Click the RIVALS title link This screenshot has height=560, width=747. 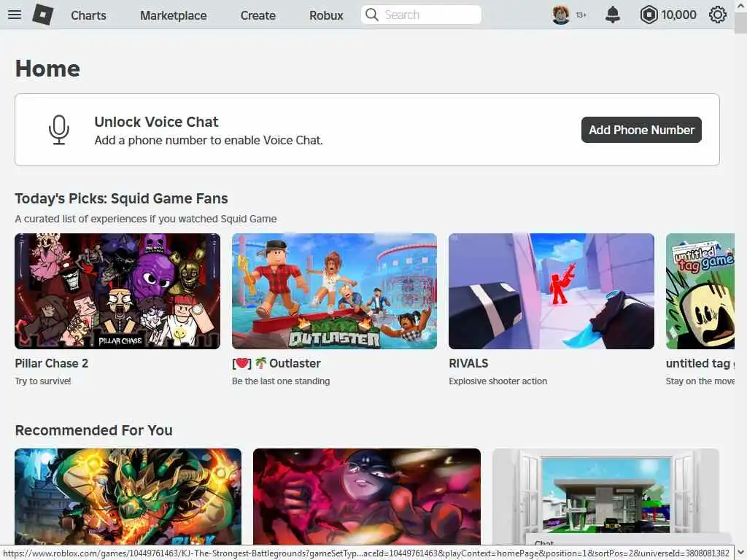468,363
